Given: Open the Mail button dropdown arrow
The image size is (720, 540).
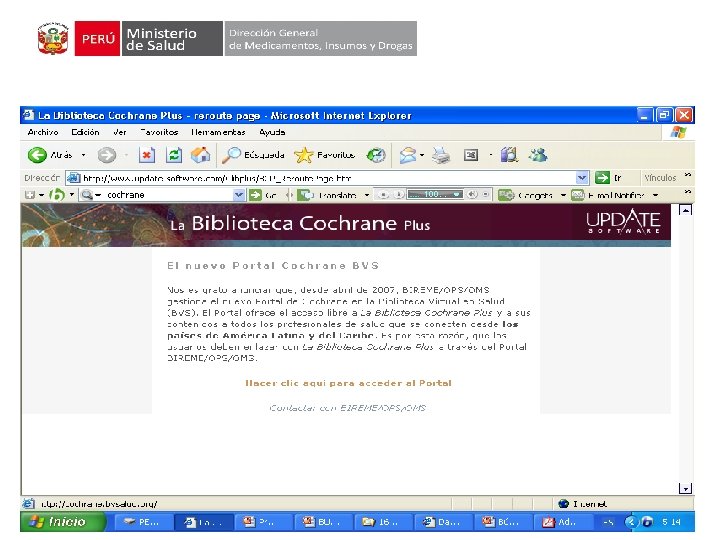Looking at the screenshot, I should click(x=422, y=155).
